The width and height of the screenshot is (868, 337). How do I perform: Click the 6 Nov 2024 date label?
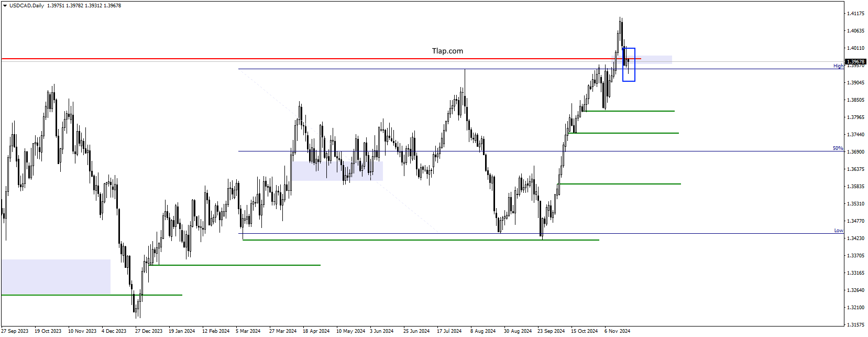[617, 331]
